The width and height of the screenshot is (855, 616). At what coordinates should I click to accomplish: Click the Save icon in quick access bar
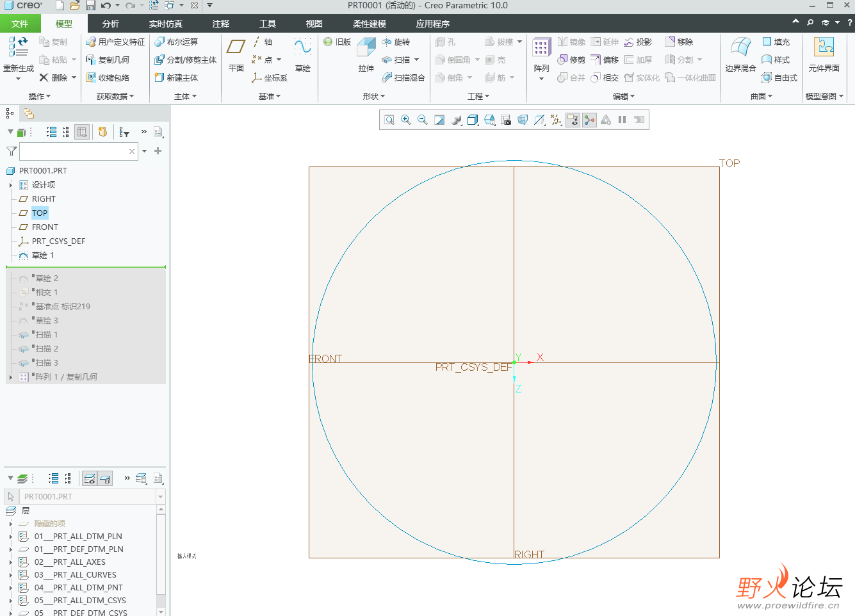tap(90, 5)
